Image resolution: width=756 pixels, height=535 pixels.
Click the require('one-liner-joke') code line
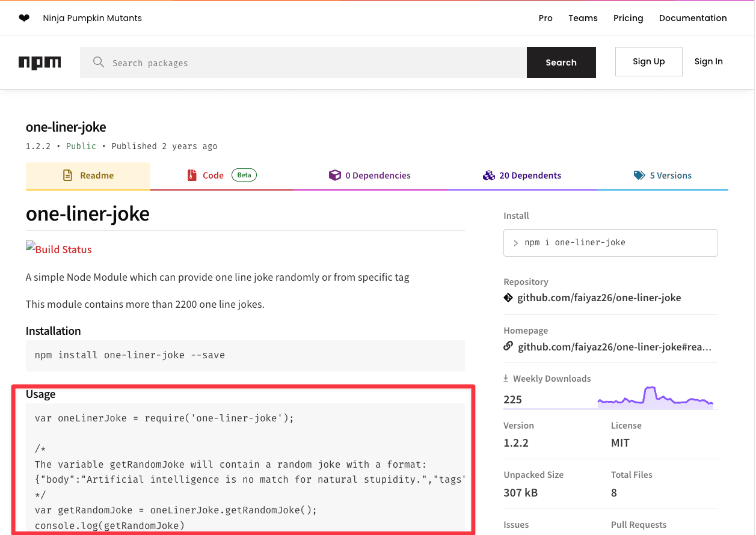coord(164,418)
